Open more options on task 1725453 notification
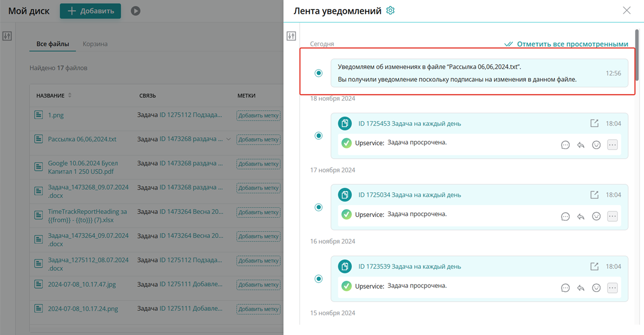 (612, 145)
